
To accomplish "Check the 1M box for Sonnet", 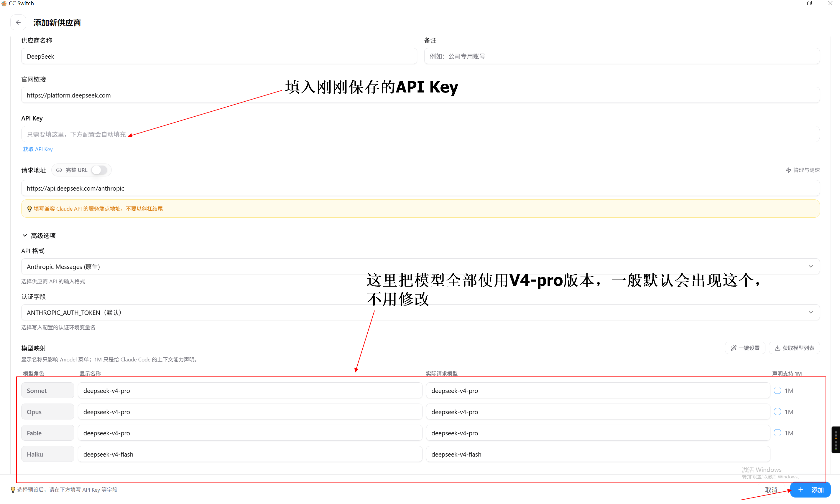I will pos(777,391).
